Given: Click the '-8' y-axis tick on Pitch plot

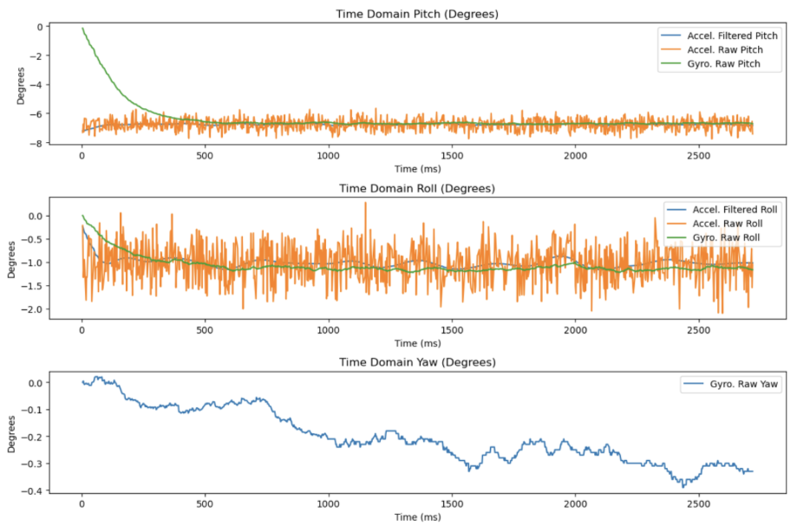Looking at the screenshot, I should pos(37,143).
